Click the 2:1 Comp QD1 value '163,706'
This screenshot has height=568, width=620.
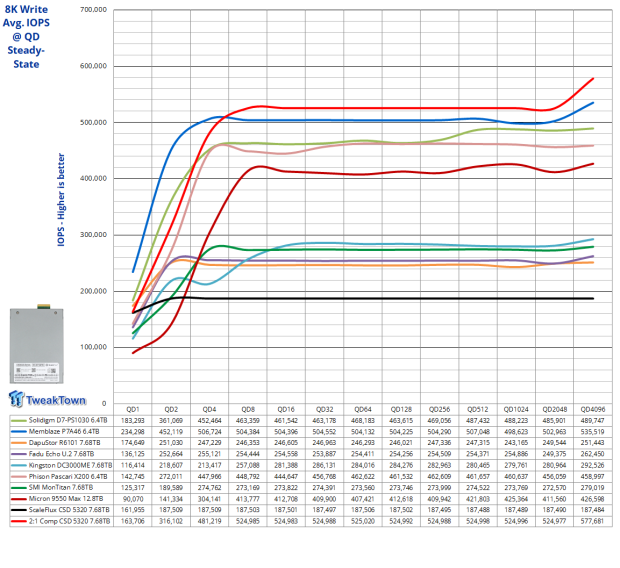[x=132, y=521]
